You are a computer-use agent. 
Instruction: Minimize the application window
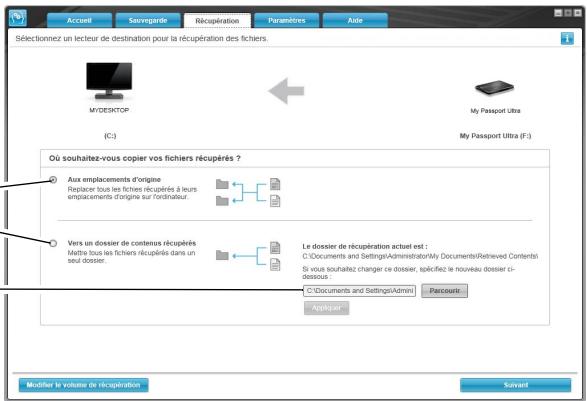pyautogui.click(x=558, y=13)
